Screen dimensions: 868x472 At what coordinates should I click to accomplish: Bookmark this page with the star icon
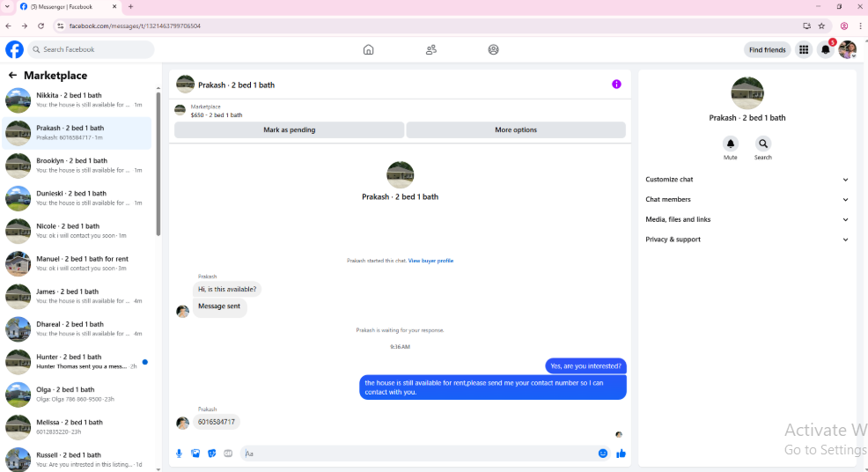pyautogui.click(x=821, y=26)
